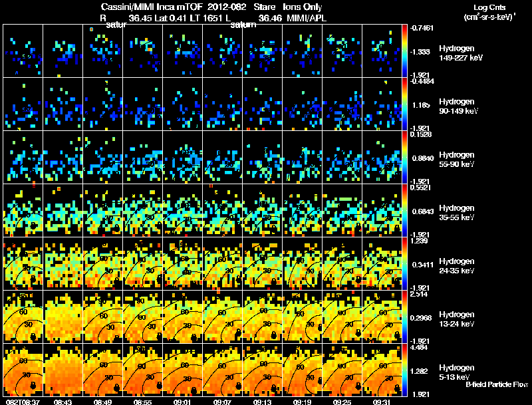Screen dimensions: 532x405
Task: Pick the 24-35 keV panel at 09:13
Action: coord(262,263)
